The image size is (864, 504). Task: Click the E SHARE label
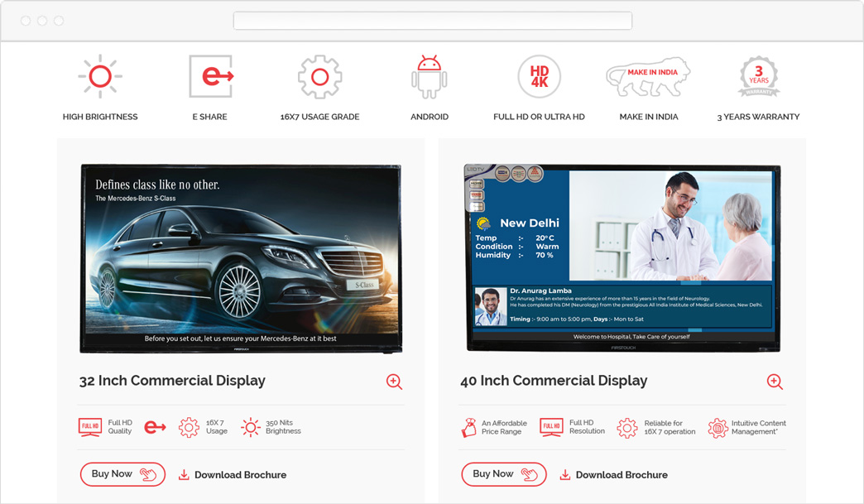[x=209, y=117]
